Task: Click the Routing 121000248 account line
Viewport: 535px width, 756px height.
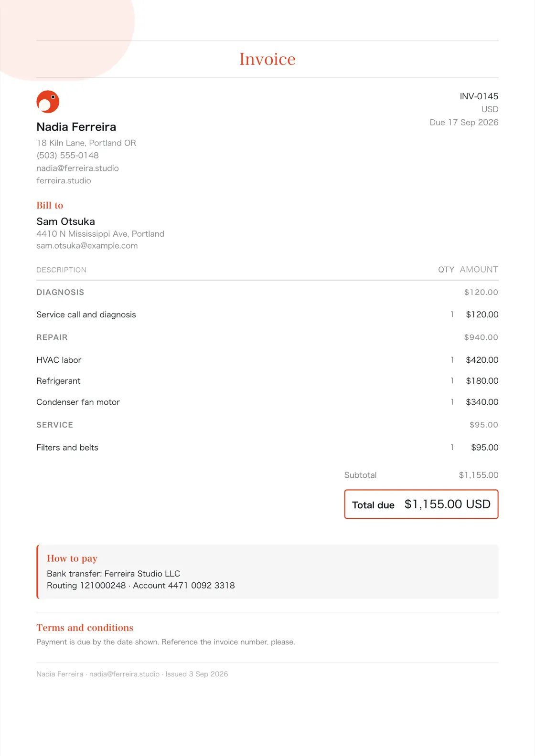Action: click(x=141, y=586)
